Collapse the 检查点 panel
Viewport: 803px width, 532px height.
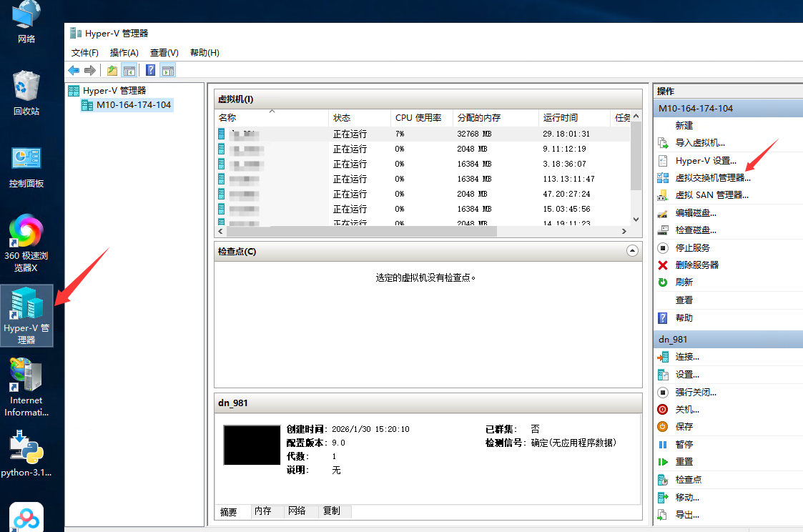pyautogui.click(x=632, y=251)
